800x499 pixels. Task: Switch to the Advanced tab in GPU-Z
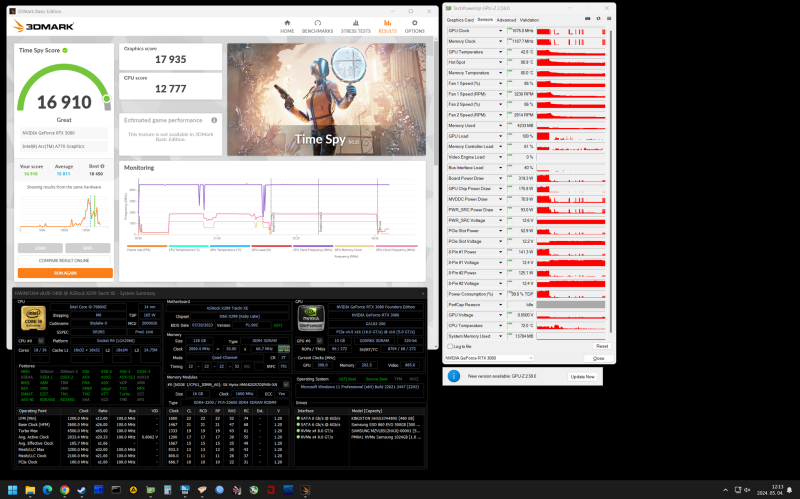pyautogui.click(x=506, y=20)
